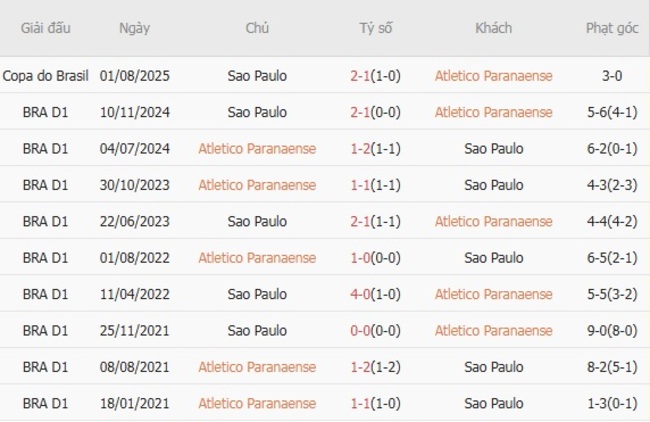Open Atletico Paranaense home team on 08/08/2021

pos(257,367)
